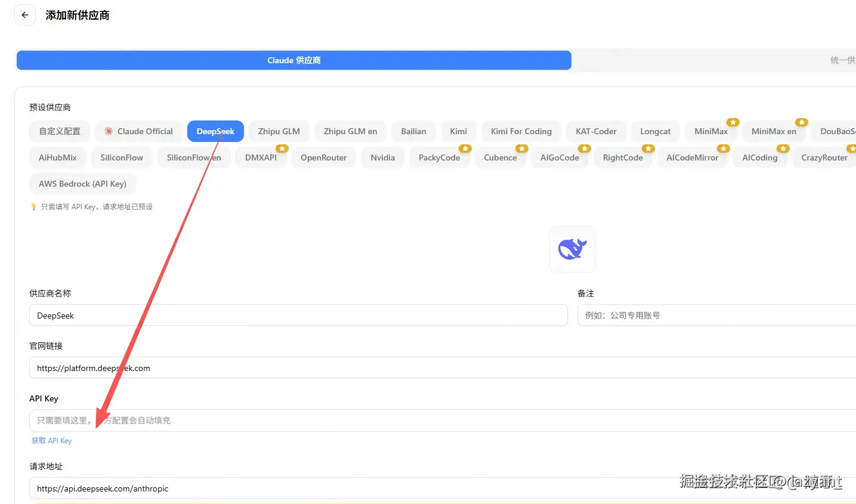Click the star badge on RightCode

point(648,149)
